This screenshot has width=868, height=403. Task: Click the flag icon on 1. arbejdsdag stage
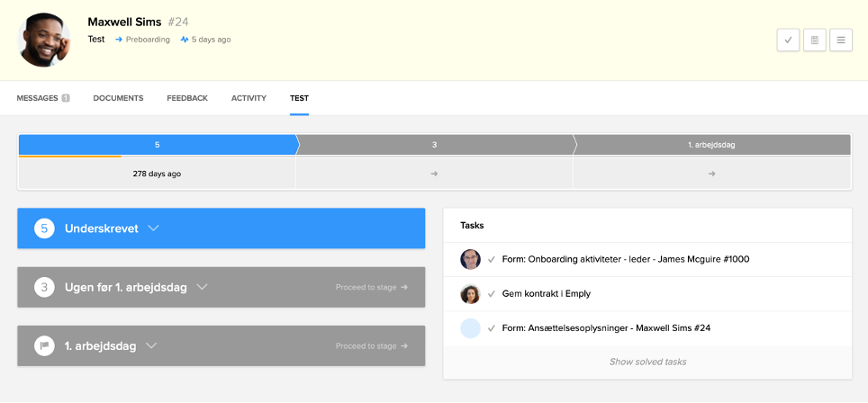(x=44, y=345)
